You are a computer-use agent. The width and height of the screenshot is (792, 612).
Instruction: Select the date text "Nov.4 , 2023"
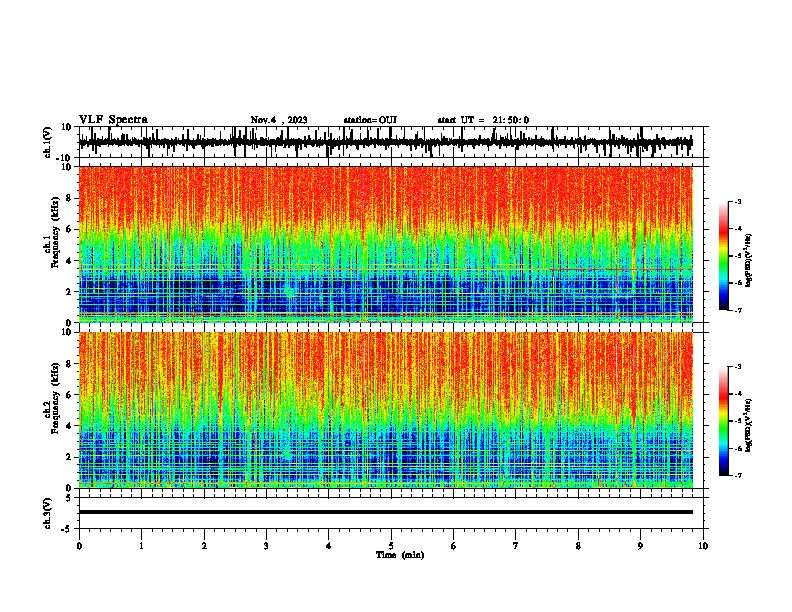tap(279, 120)
